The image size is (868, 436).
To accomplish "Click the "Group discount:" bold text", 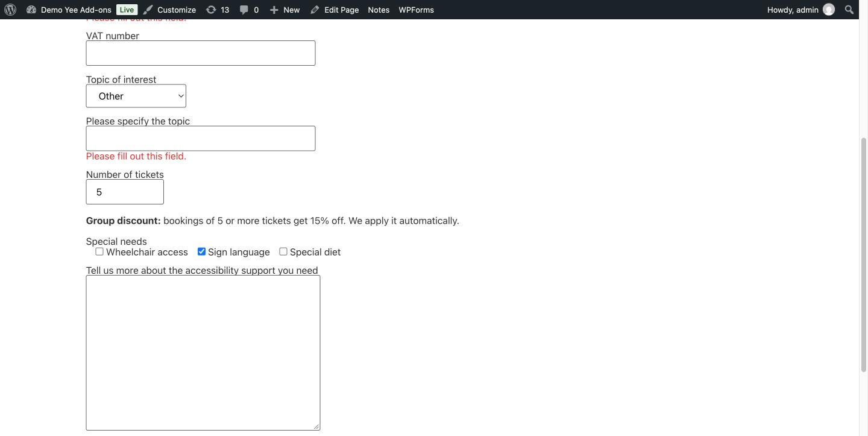I will pyautogui.click(x=124, y=221).
